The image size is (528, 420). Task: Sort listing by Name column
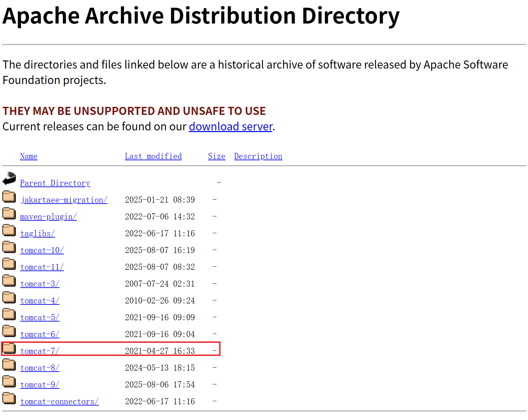pos(29,156)
